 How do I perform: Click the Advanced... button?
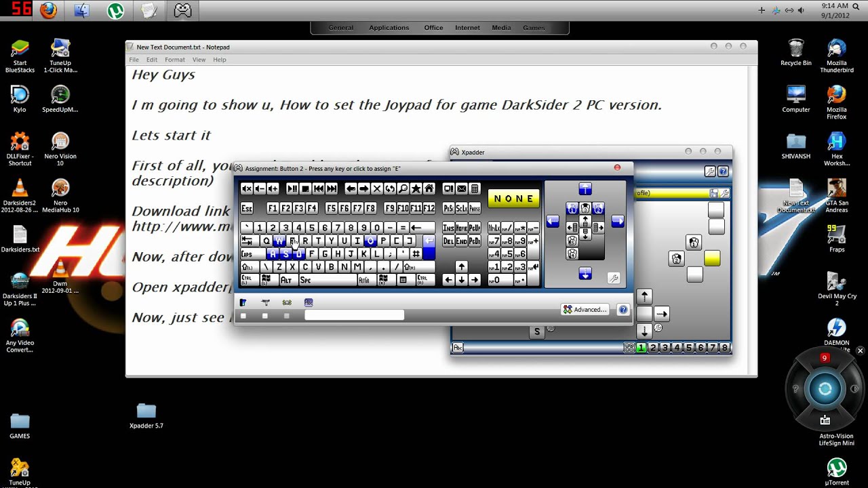pyautogui.click(x=585, y=310)
